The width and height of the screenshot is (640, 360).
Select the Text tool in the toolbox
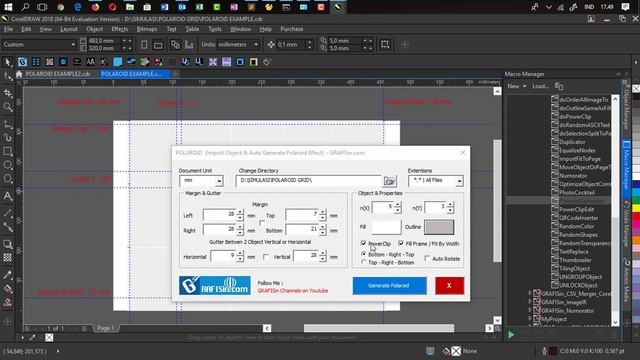[x=8, y=196]
